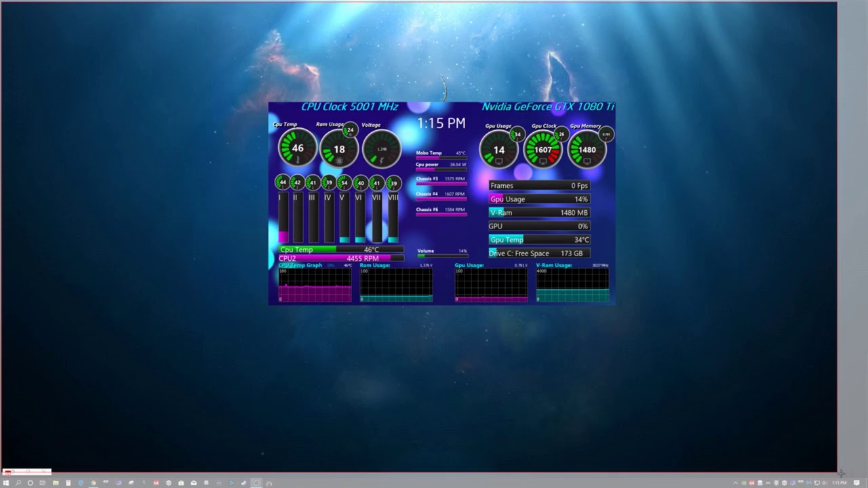Click the core VIII vertical load bar
The height and width of the screenshot is (488, 868).
click(393, 218)
